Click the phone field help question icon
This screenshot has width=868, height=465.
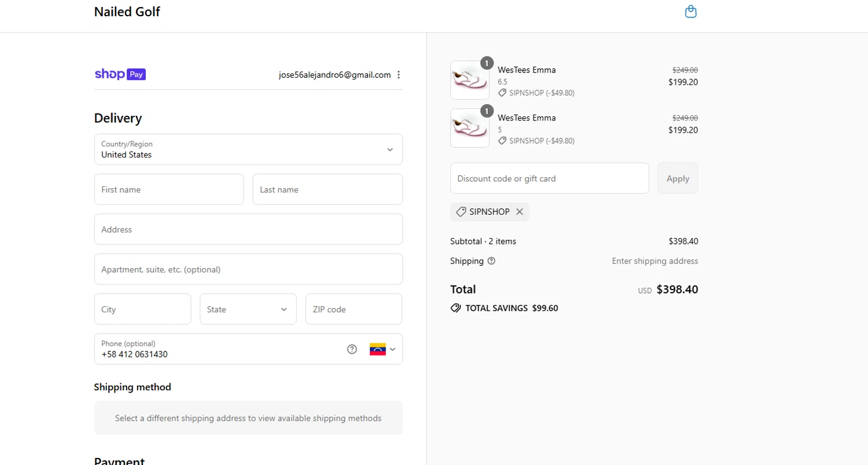pyautogui.click(x=352, y=349)
